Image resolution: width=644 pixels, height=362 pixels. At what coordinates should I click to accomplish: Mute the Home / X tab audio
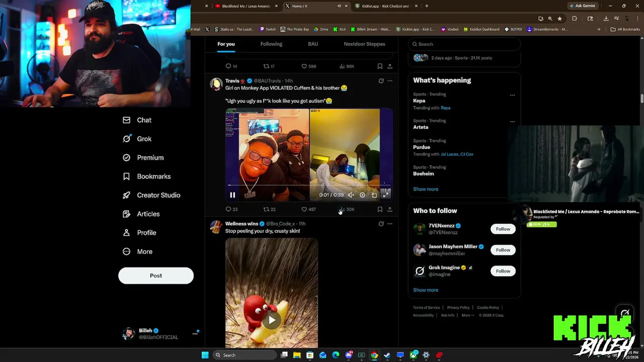[339, 6]
